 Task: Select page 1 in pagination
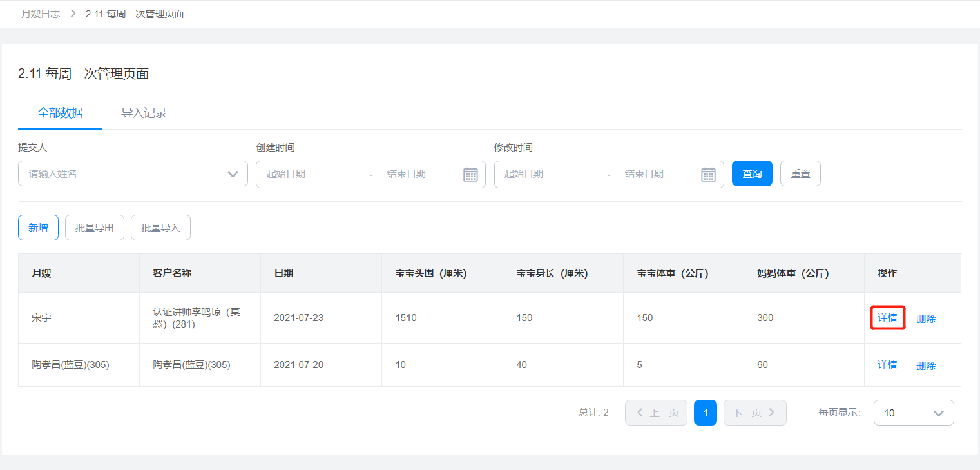(x=705, y=413)
